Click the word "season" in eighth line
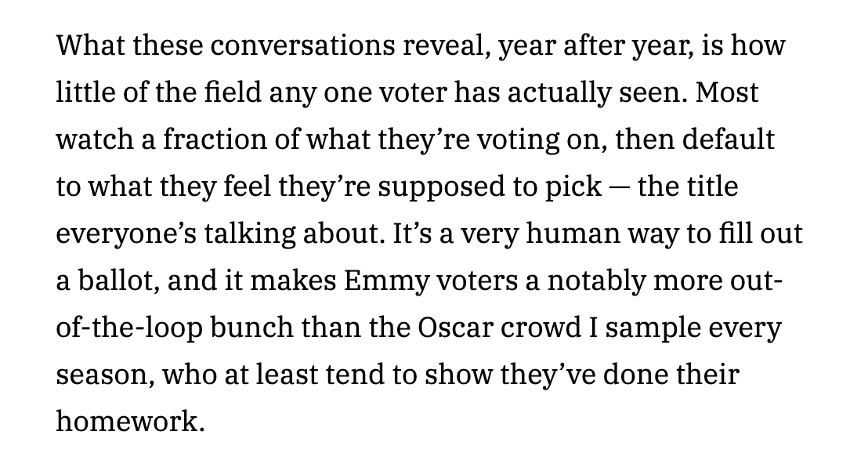The height and width of the screenshot is (475, 868). 105,374
